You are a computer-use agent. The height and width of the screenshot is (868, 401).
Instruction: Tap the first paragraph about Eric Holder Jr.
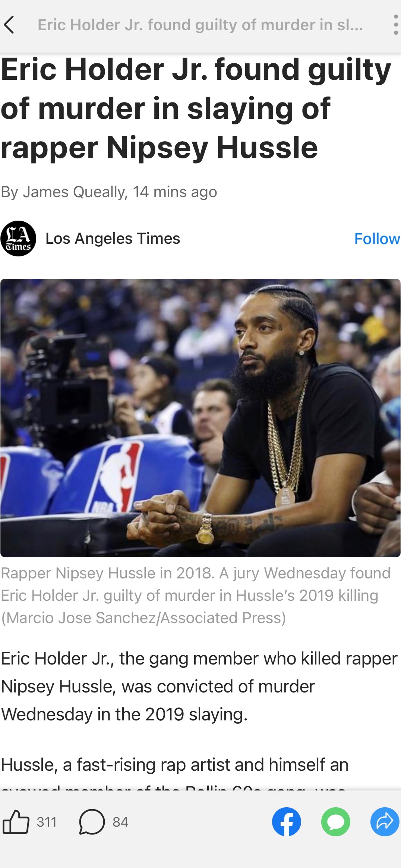pyautogui.click(x=199, y=686)
